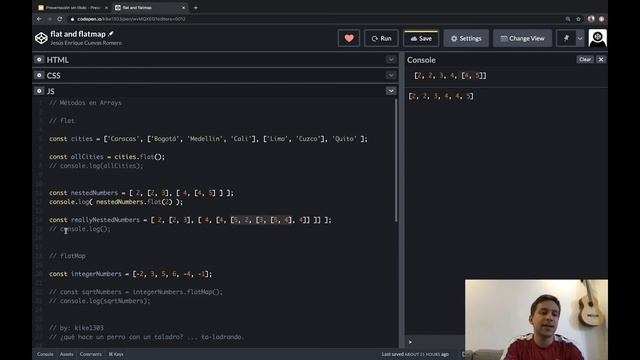This screenshot has height=360, width=640.
Task: Pin the pen with pin icon
Action: (x=566, y=38)
